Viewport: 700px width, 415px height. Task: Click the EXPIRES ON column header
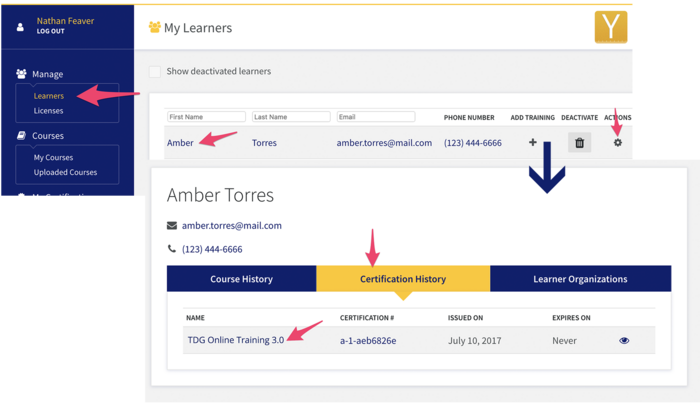(x=571, y=318)
